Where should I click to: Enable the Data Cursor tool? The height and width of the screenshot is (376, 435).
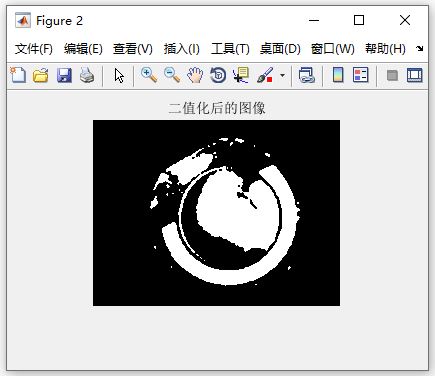(241, 75)
